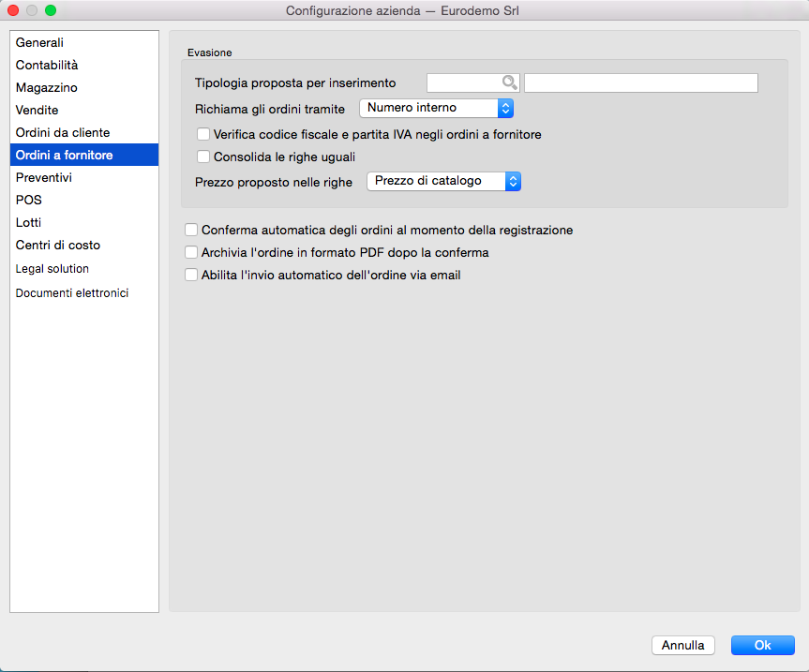Switch to Magazzino settings
Viewport: 809px width, 672px height.
[x=47, y=88]
